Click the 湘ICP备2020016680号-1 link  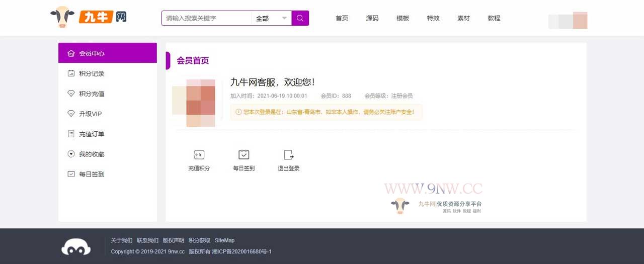pos(242,251)
